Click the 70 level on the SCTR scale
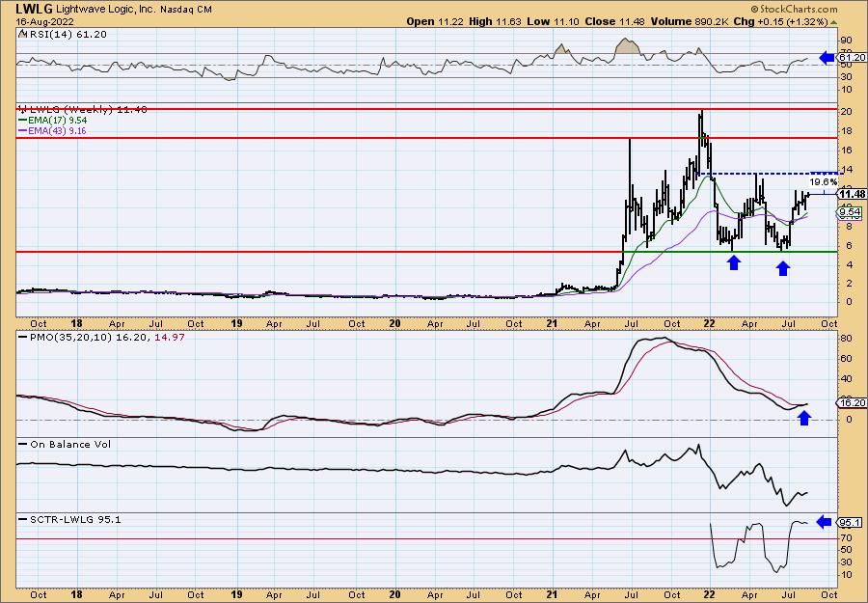868x603 pixels. pyautogui.click(x=847, y=537)
